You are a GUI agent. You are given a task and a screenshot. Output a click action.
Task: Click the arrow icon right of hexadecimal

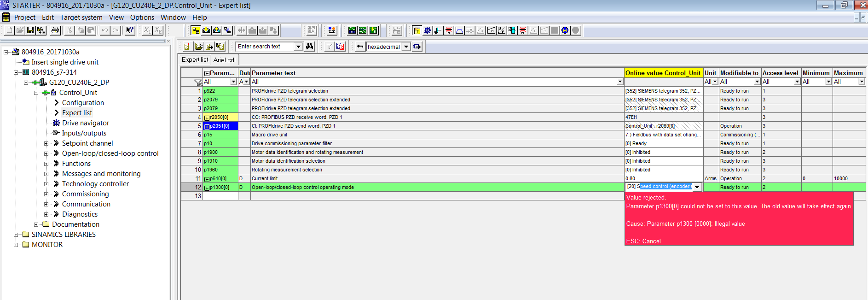coord(417,47)
